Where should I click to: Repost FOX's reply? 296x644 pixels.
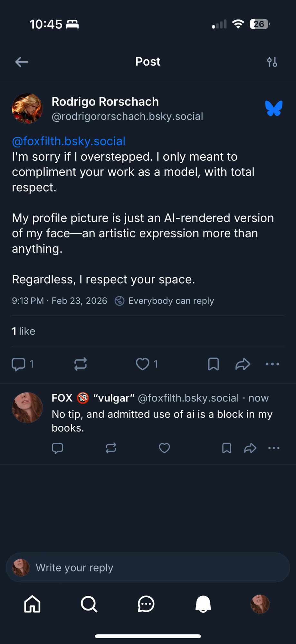tap(111, 448)
